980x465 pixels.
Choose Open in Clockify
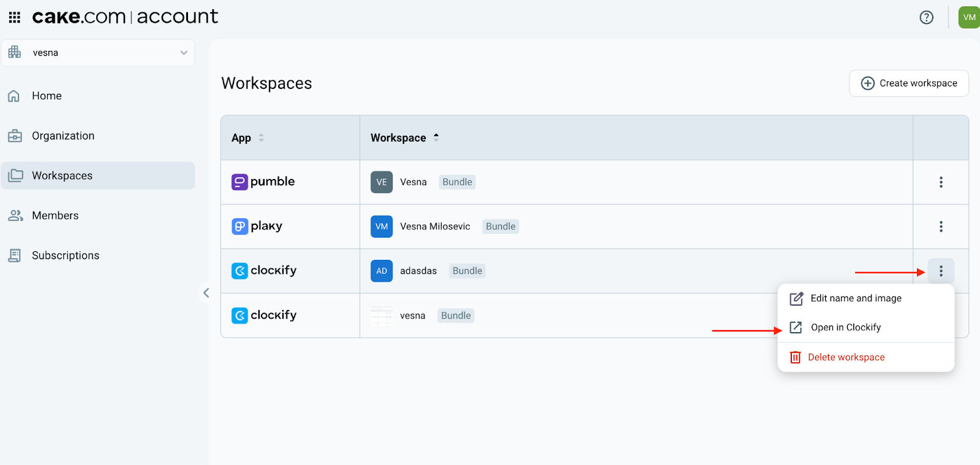866,327
